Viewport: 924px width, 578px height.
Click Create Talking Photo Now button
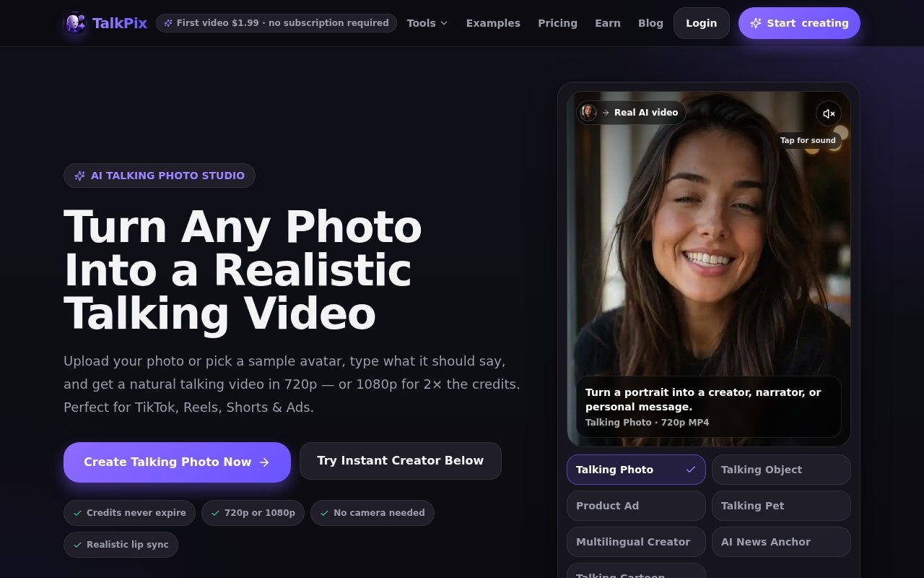(x=177, y=462)
